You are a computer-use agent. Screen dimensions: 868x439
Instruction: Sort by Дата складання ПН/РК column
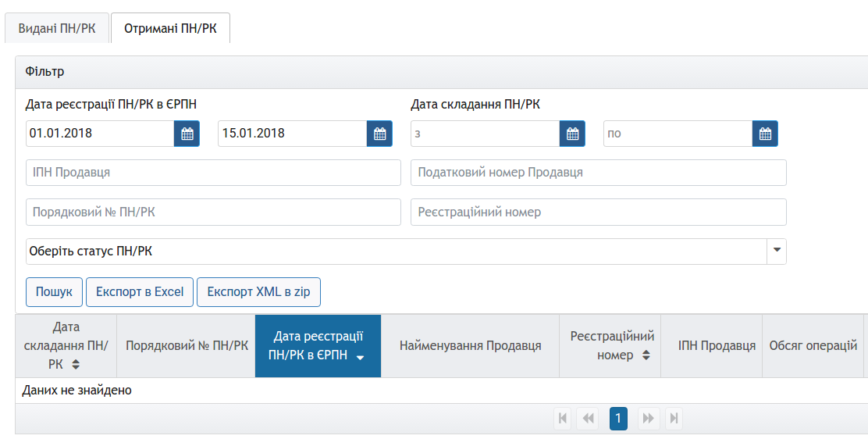[x=66, y=346]
